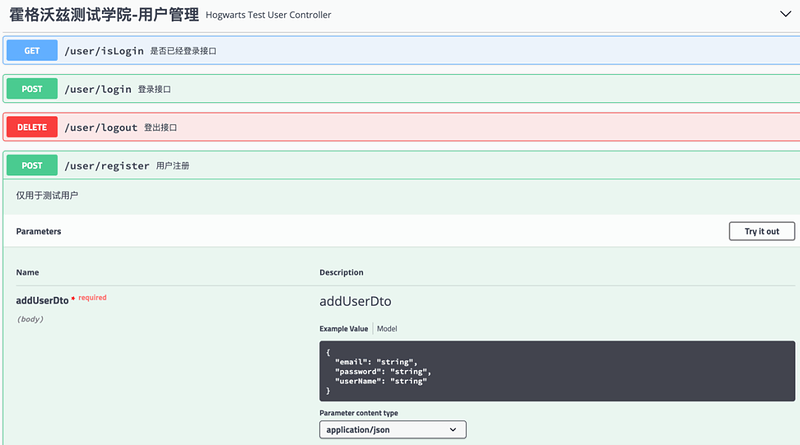800x445 pixels.
Task: Click the 霍格沃兹测试学院-用户管理 section title
Action: pos(102,14)
